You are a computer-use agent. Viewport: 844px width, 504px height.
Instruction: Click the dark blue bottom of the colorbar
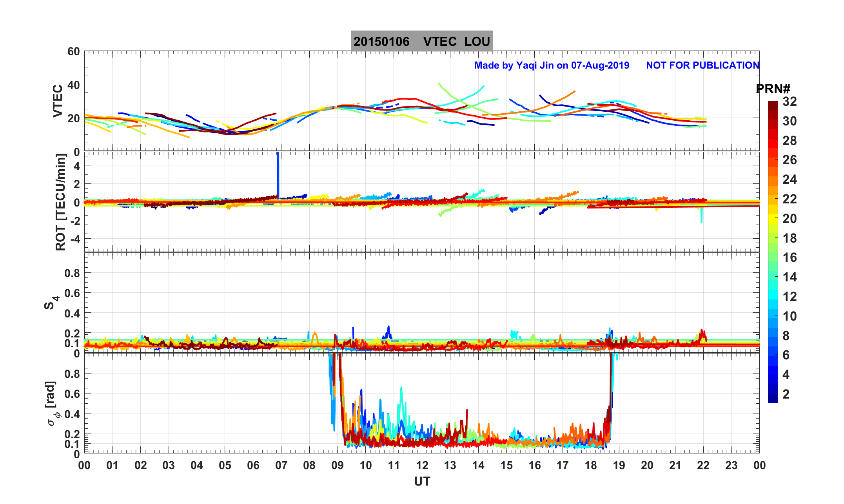773,398
